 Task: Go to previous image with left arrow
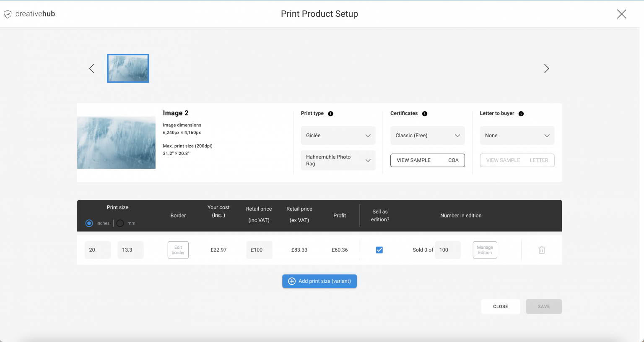tap(92, 68)
